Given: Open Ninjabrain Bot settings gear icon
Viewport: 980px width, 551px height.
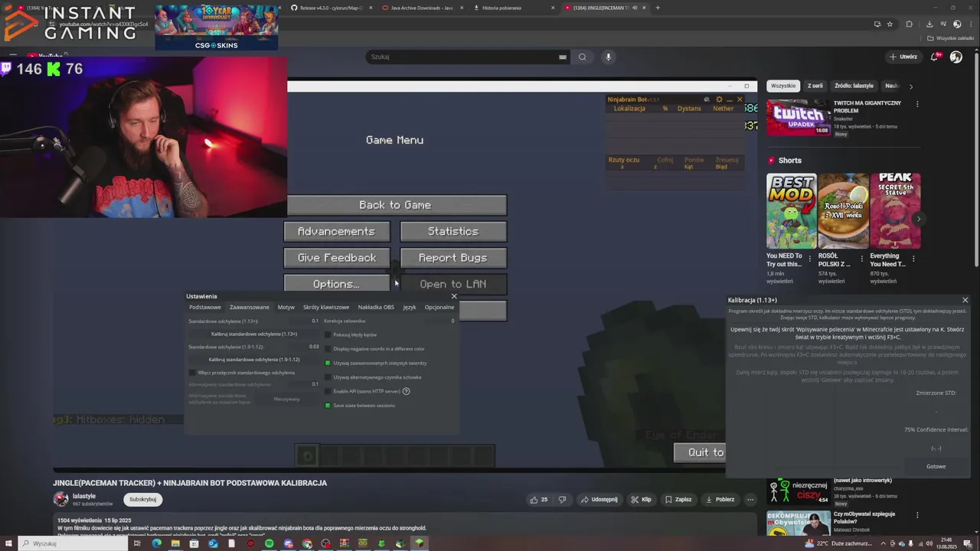Looking at the screenshot, I should click(x=719, y=99).
